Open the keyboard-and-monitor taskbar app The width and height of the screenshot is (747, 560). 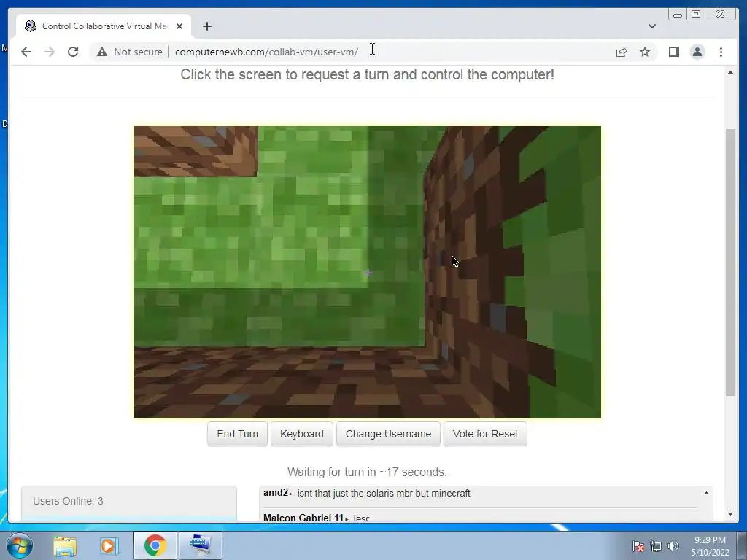tap(200, 545)
